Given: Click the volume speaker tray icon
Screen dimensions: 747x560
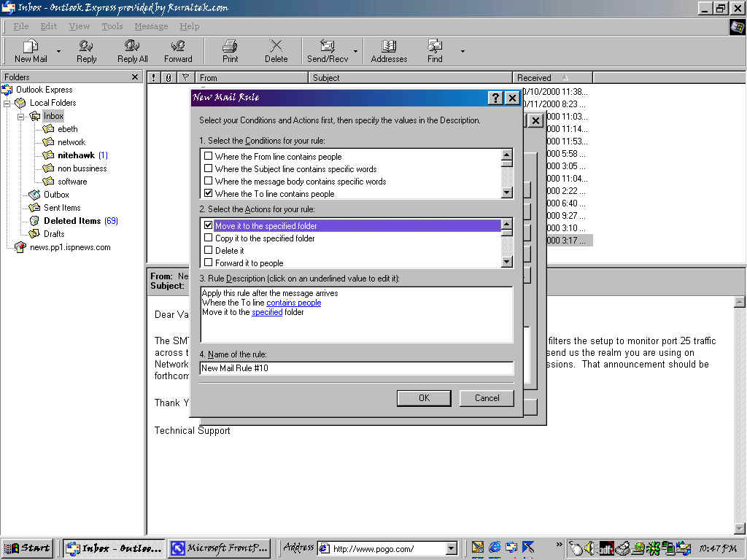Looking at the screenshot, I should 589,548.
